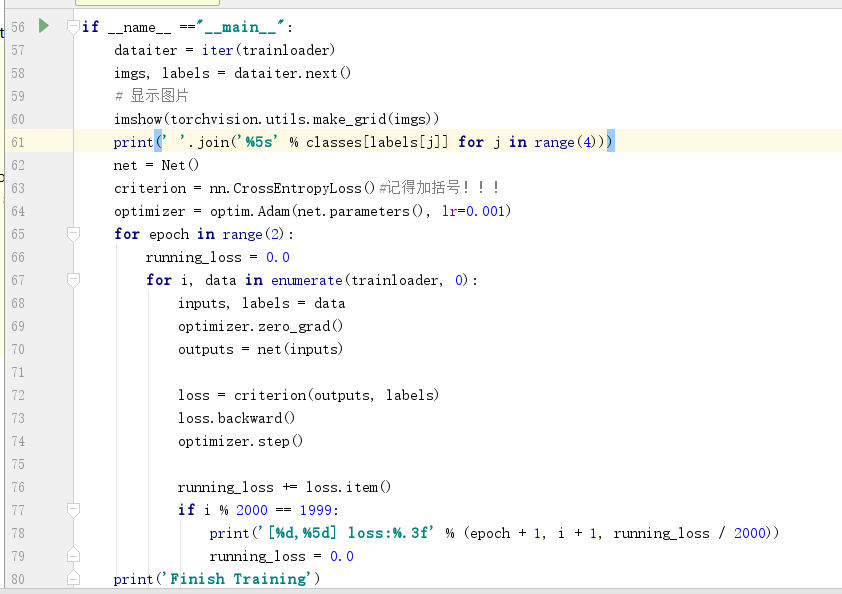The width and height of the screenshot is (842, 594).
Task: Select line number 56 in the gutter
Action: (18, 27)
